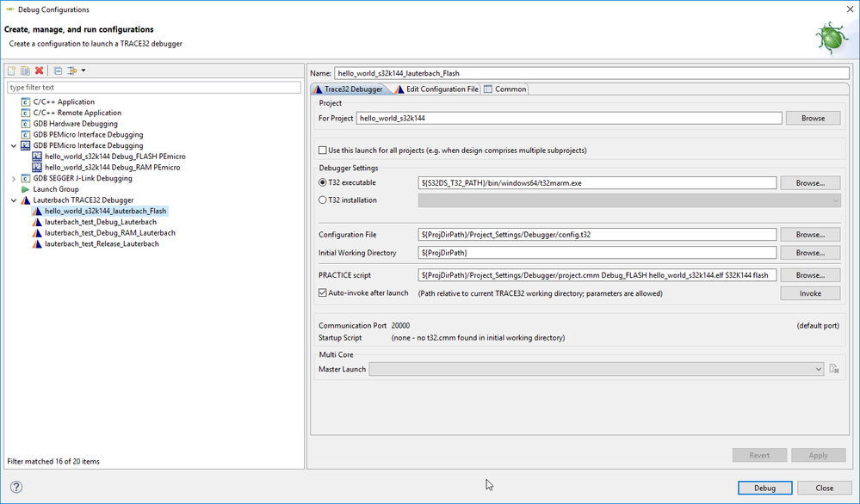Click the Initial Working Directory field
The image size is (860, 504).
pyautogui.click(x=597, y=253)
